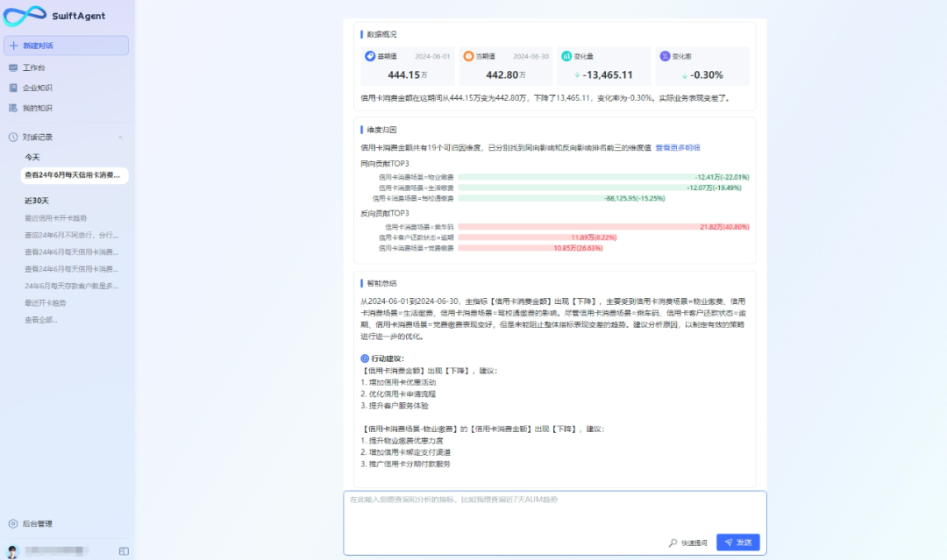Viewport: 947px width, 560px height.
Task: Open chat 最近信用卡开卡趋势
Action: [x=55, y=218]
